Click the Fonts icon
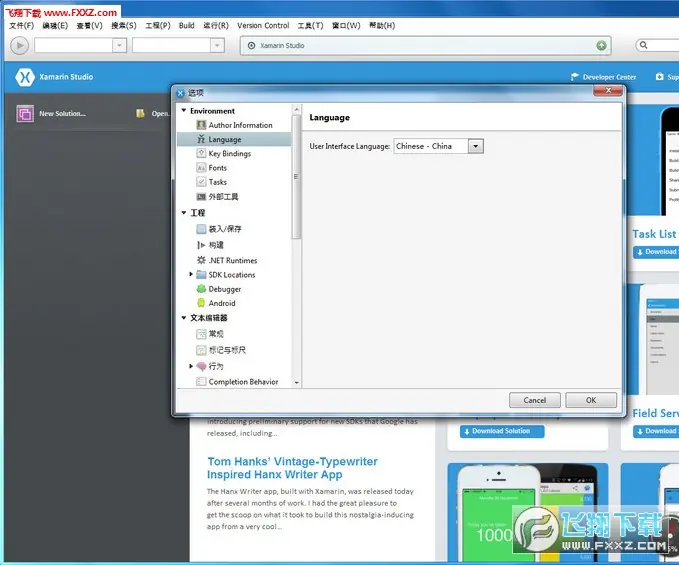The image size is (679, 565). (x=201, y=168)
